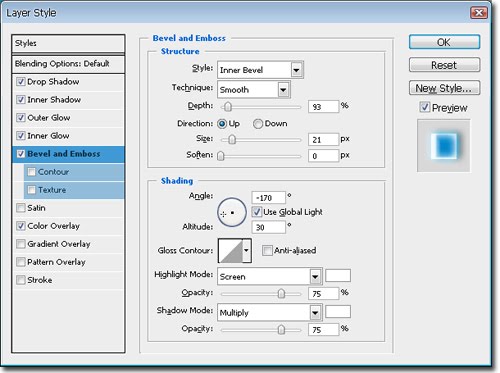Click the OK button

tap(444, 42)
